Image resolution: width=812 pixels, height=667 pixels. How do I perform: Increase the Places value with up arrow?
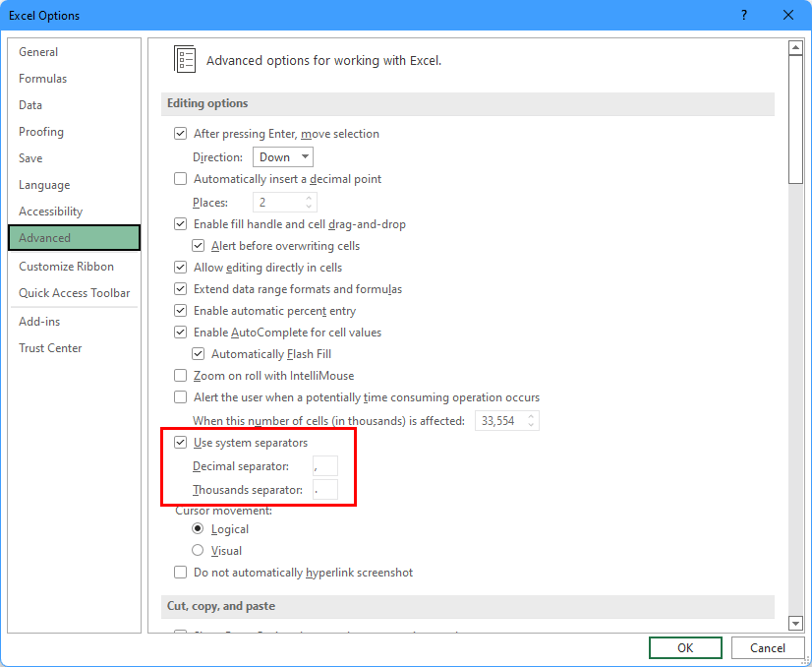[309, 198]
